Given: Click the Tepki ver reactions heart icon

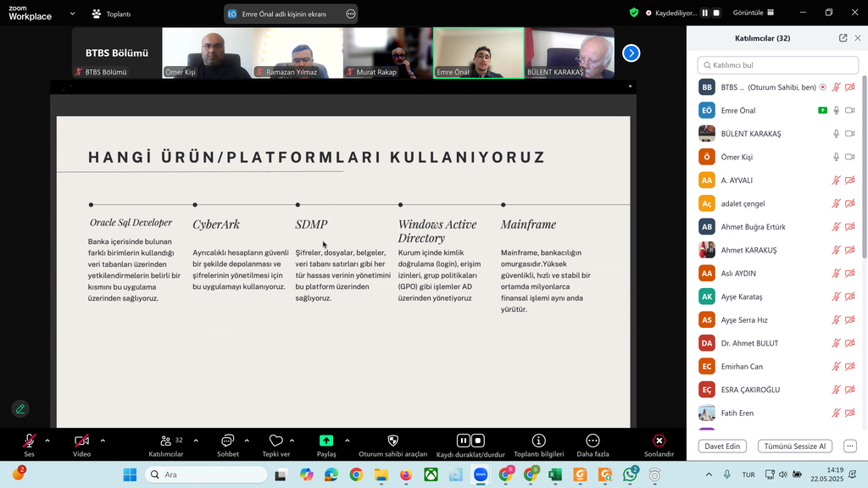Looking at the screenshot, I should pyautogui.click(x=275, y=441).
